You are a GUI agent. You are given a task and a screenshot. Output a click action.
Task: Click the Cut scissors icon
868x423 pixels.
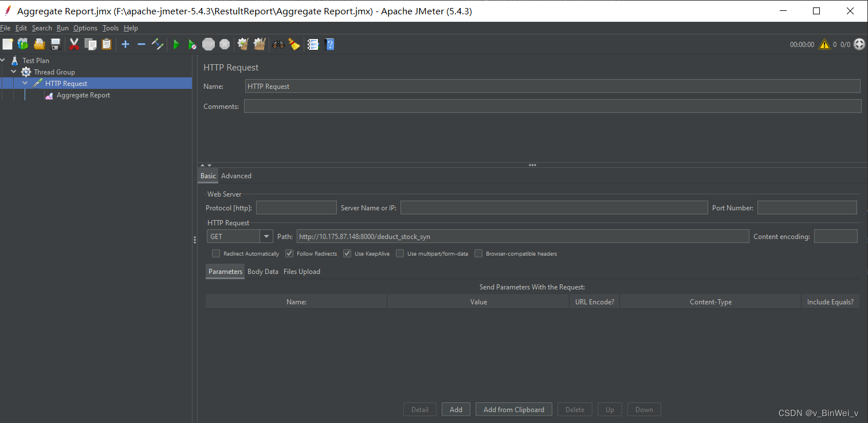(x=74, y=44)
